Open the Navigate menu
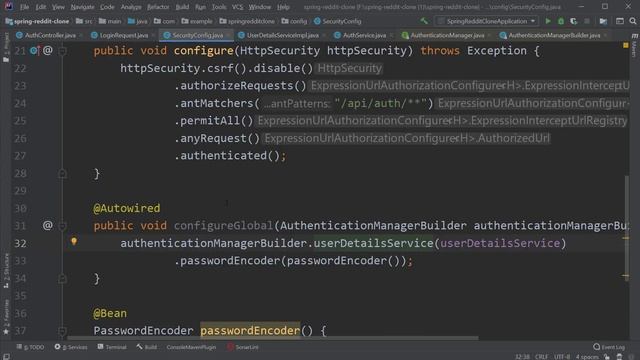 (x=82, y=7)
